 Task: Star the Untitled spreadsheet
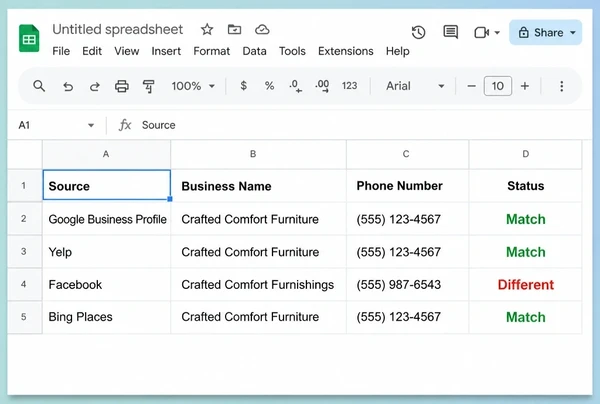[207, 29]
